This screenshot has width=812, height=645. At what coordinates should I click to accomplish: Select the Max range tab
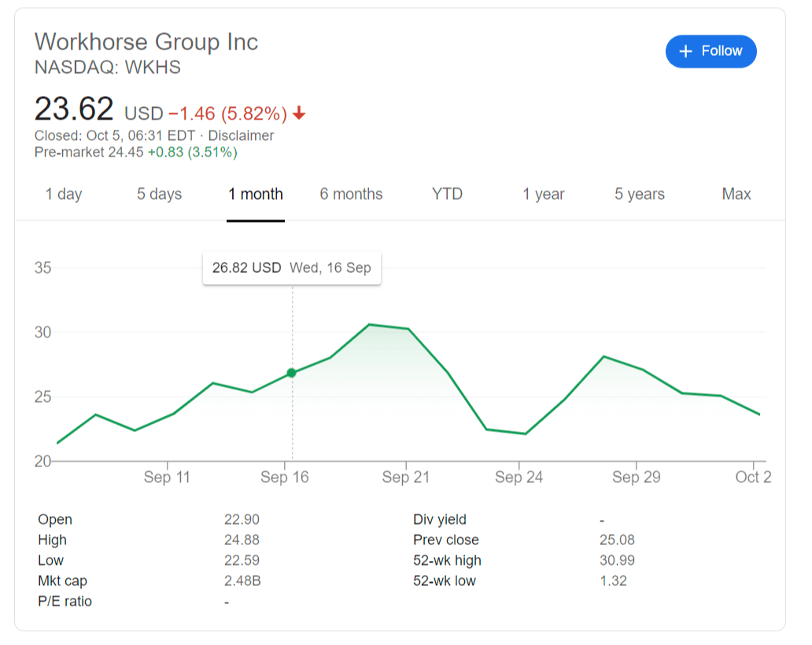[736, 194]
